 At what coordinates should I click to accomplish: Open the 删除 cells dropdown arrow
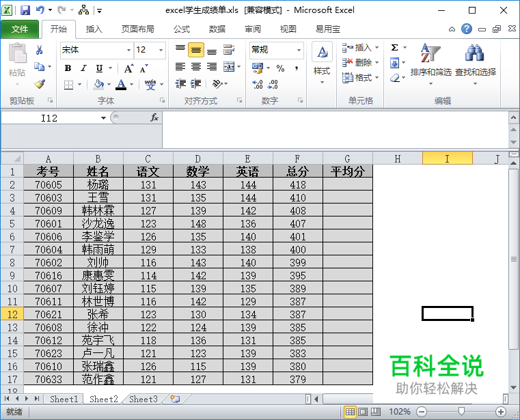[377, 62]
